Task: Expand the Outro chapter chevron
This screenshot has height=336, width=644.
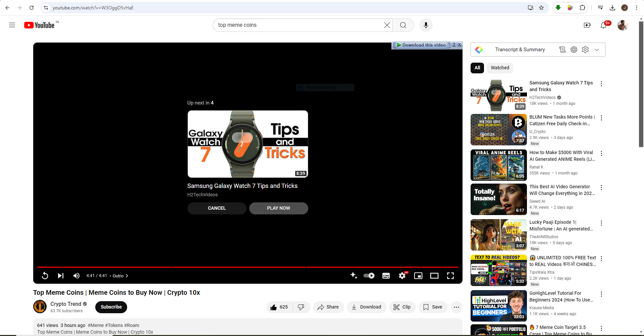Action: pyautogui.click(x=127, y=276)
